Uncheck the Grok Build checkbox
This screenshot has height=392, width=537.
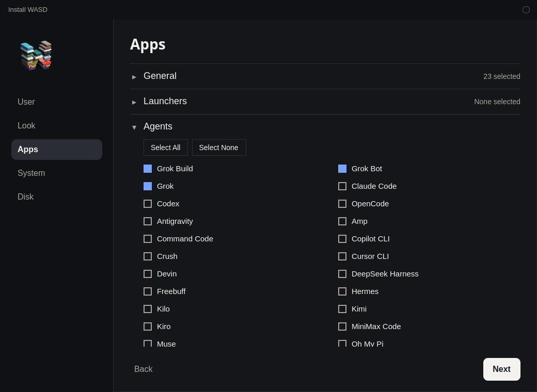pyautogui.click(x=148, y=169)
